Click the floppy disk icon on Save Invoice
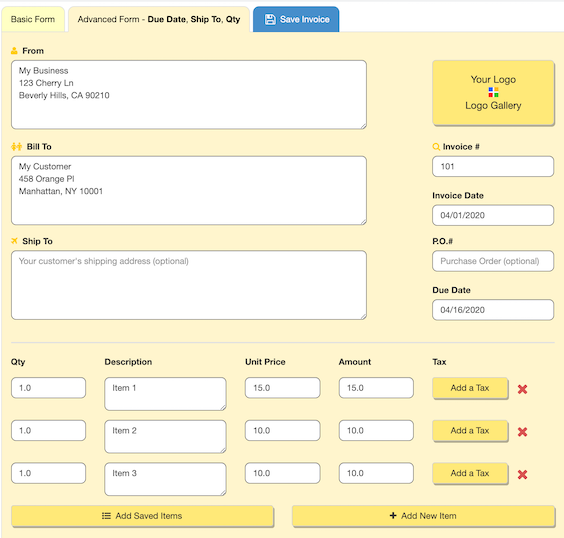The height and width of the screenshot is (538, 564). (270, 19)
